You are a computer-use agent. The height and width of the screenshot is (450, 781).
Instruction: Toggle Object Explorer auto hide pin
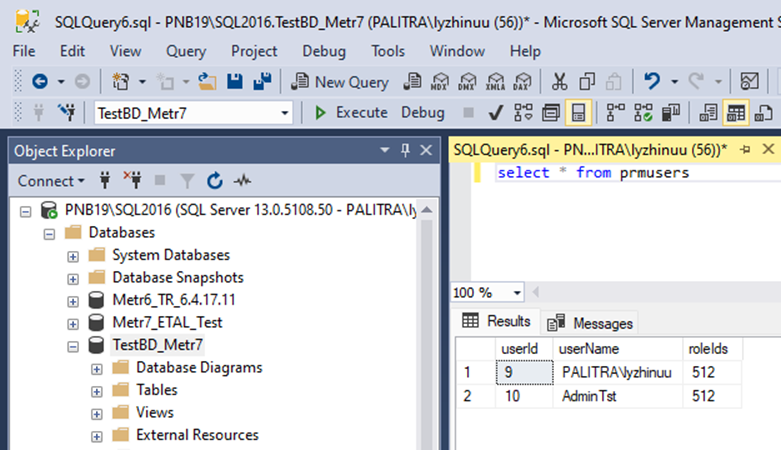[x=405, y=150]
